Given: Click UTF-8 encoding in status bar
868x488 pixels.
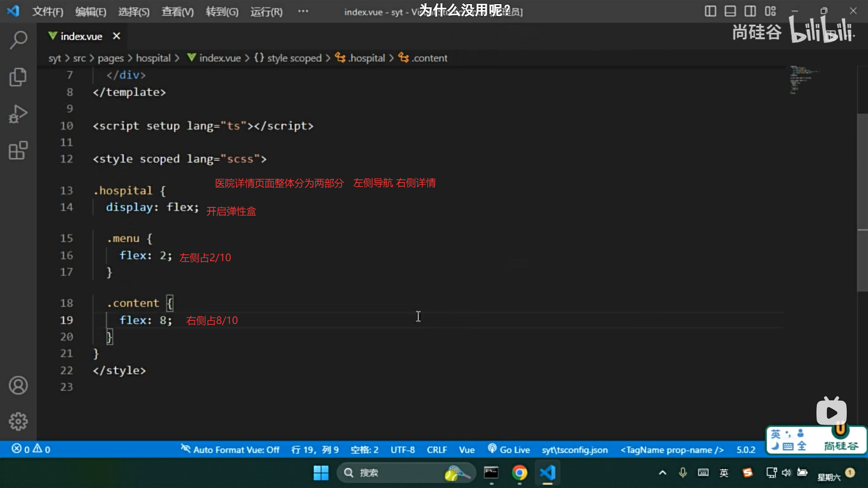Looking at the screenshot, I should [x=402, y=450].
